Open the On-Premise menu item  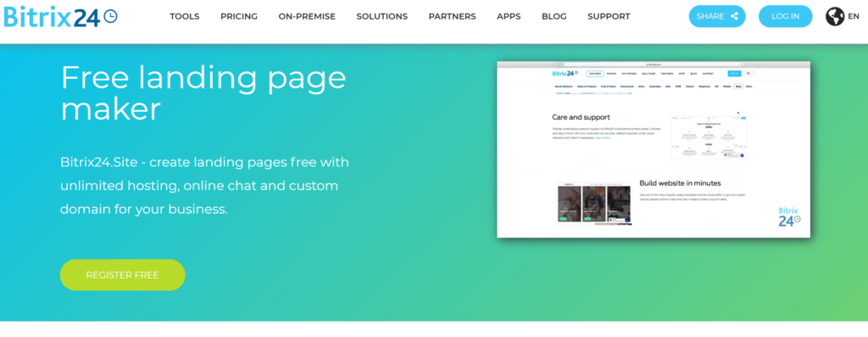307,17
